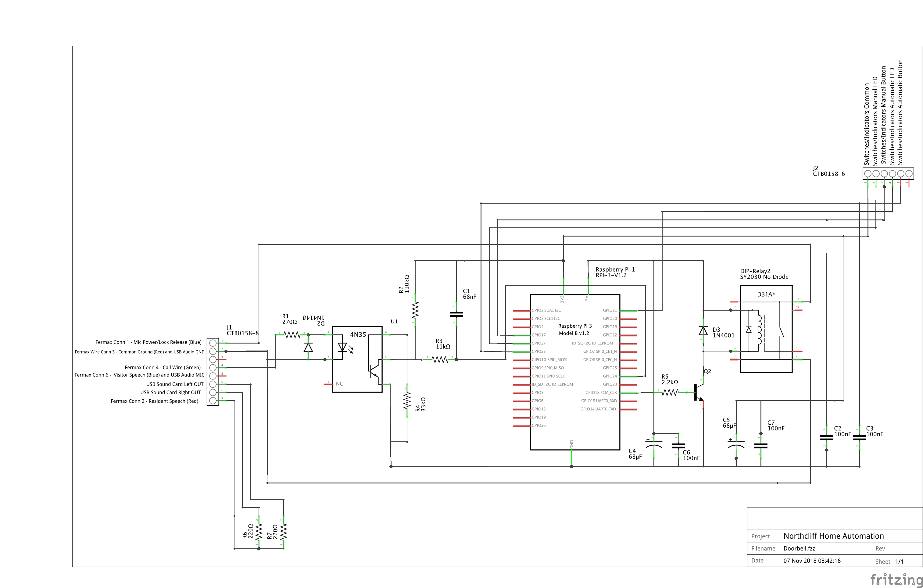Select the 'GPIO17' pin label
The width and height of the screenshot is (923, 588).
538,335
